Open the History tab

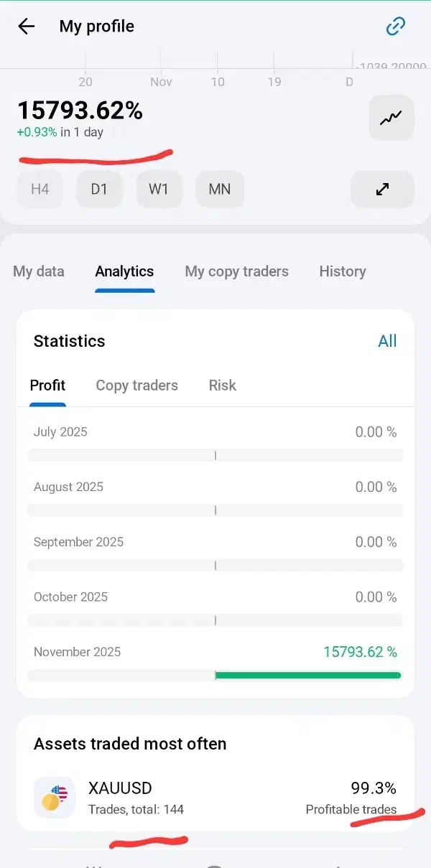pyautogui.click(x=343, y=271)
